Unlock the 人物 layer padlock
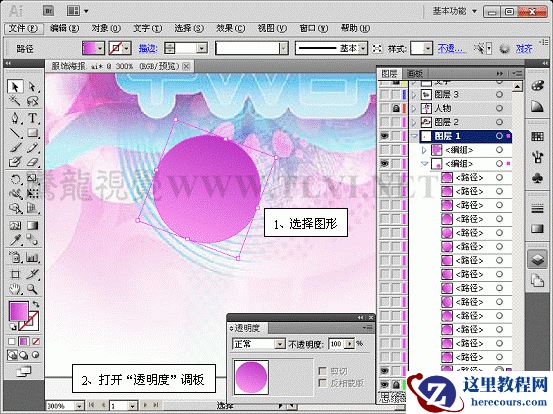 click(396, 108)
